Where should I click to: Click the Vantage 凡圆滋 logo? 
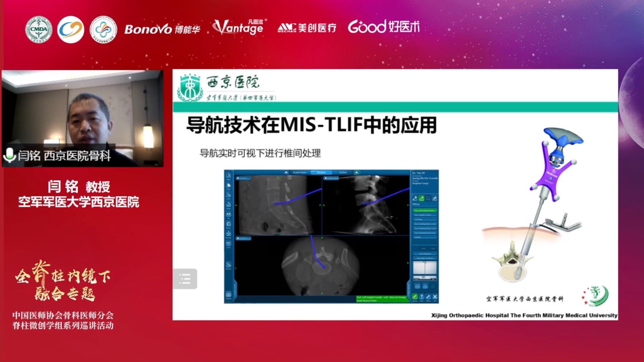240,27
